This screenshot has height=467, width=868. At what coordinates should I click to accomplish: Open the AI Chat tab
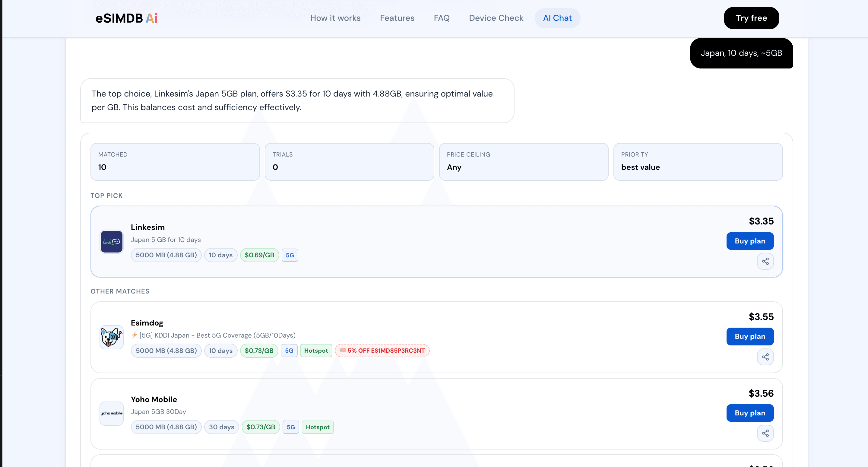pos(557,18)
